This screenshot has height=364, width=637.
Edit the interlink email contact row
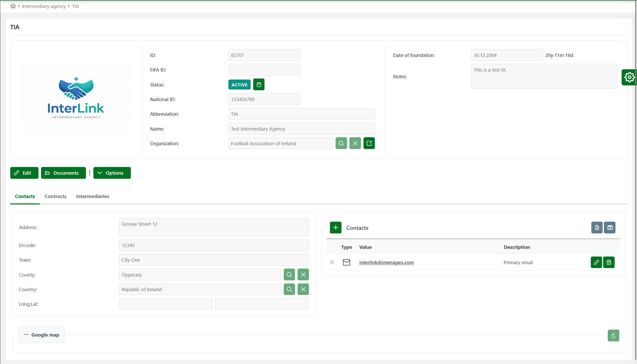(x=596, y=262)
